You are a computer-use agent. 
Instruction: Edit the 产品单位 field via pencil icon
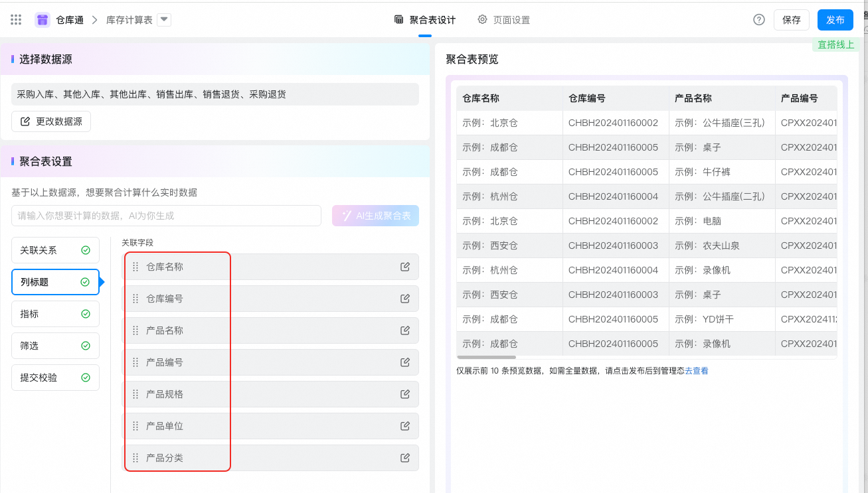click(x=405, y=426)
